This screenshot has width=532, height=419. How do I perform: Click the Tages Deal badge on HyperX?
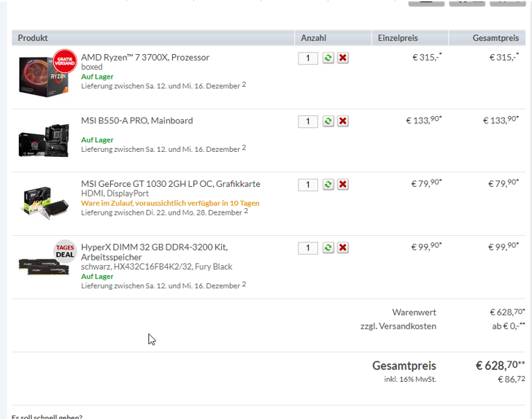(65, 251)
